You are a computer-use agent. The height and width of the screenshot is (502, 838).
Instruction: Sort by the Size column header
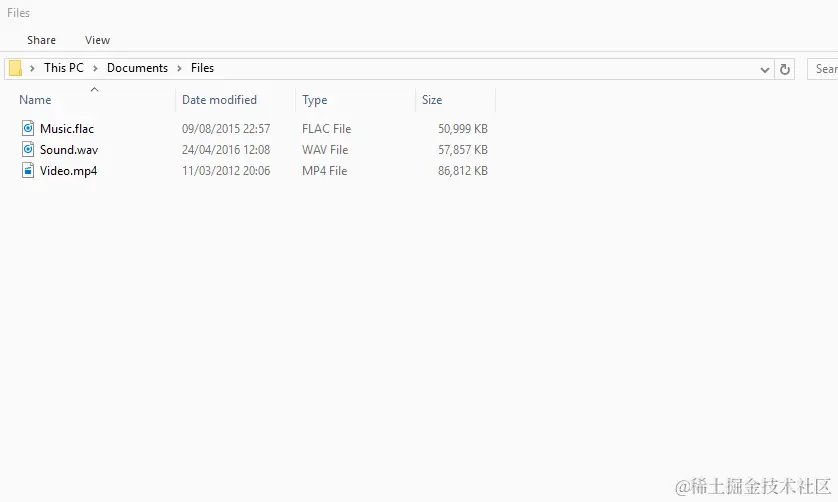point(432,100)
